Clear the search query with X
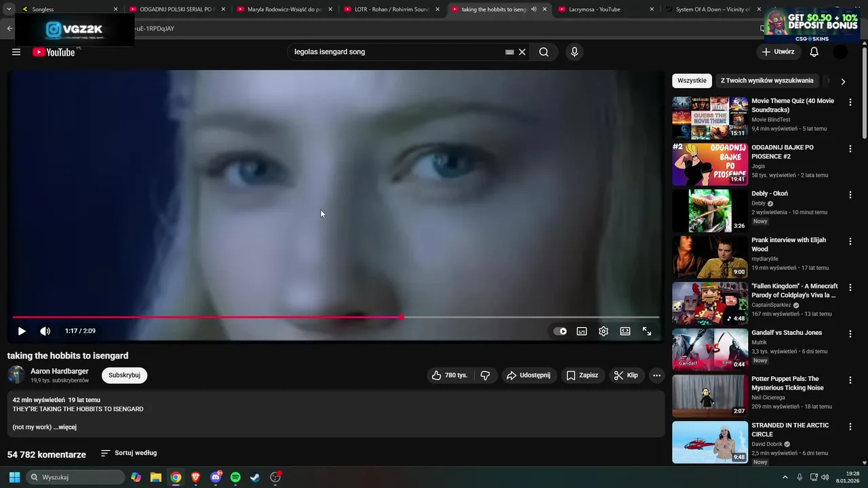This screenshot has width=868, height=488. (522, 52)
